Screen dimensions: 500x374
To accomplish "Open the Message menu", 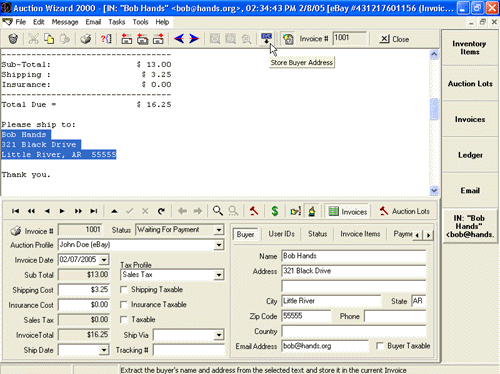I will [x=65, y=22].
